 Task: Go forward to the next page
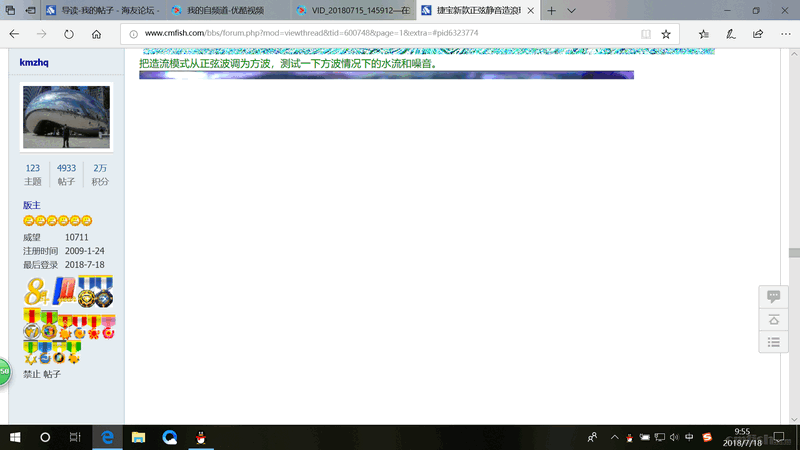(x=41, y=34)
